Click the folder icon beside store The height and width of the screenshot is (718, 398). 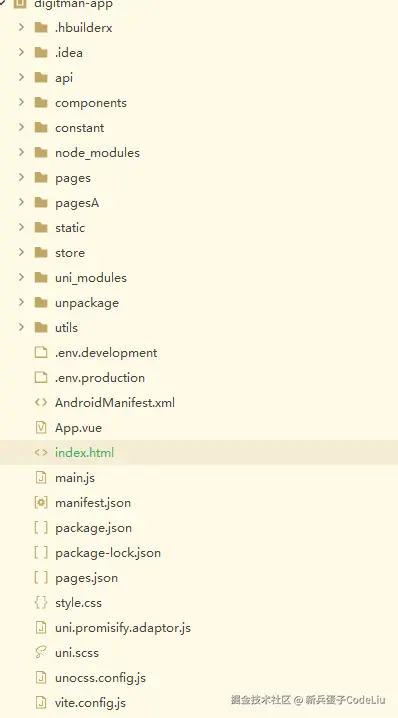pos(41,252)
